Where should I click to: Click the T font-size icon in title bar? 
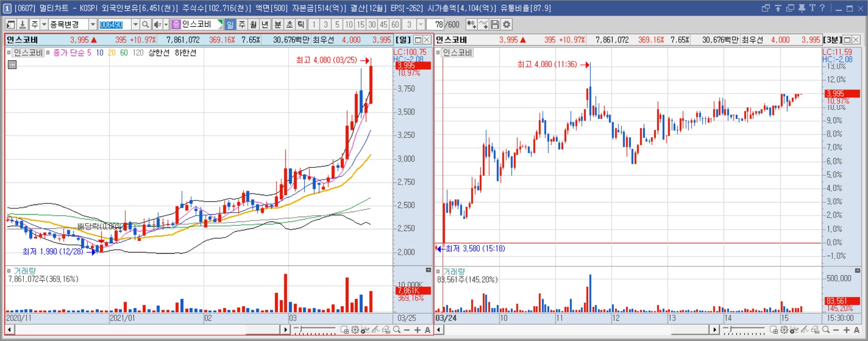click(x=812, y=8)
